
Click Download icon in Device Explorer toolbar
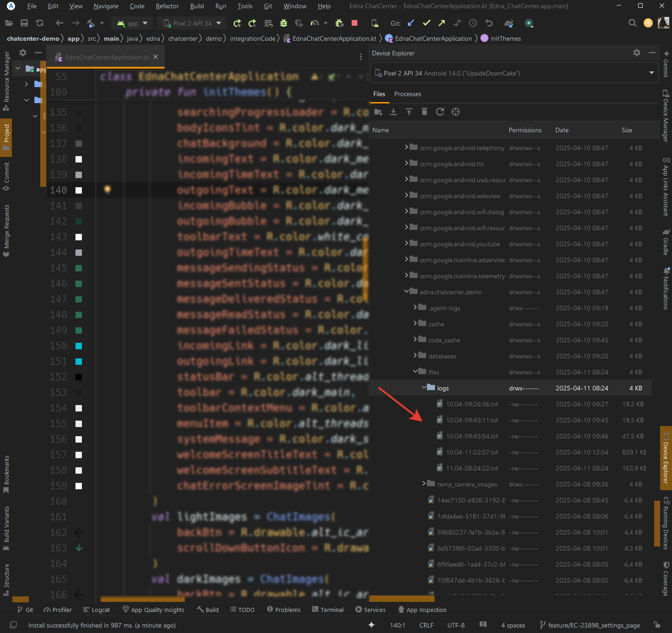393,112
